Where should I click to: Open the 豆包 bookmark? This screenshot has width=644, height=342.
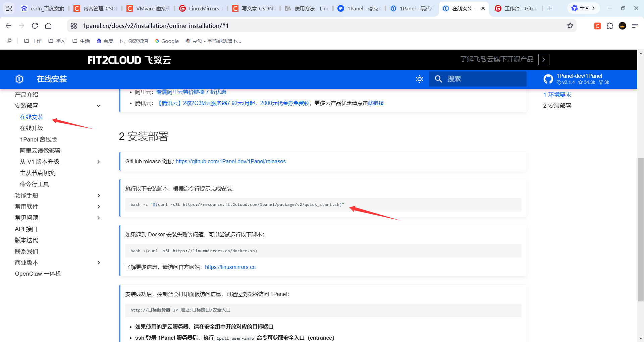tap(213, 41)
